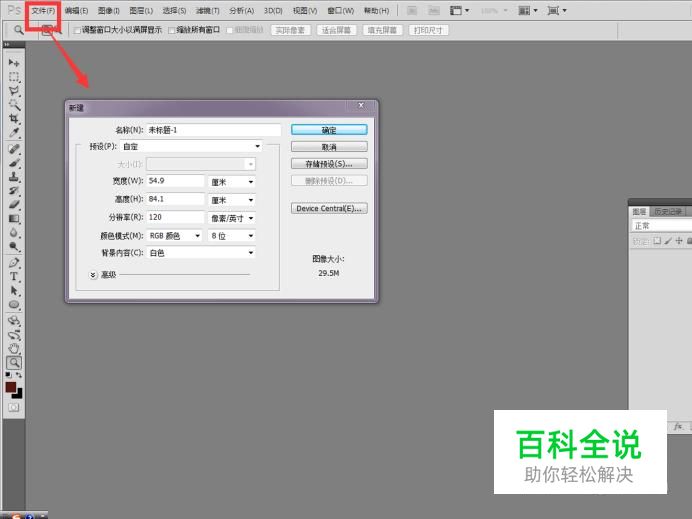This screenshot has width=692, height=519.
Task: Open the bit depth 8位 dropdown
Action: [232, 236]
